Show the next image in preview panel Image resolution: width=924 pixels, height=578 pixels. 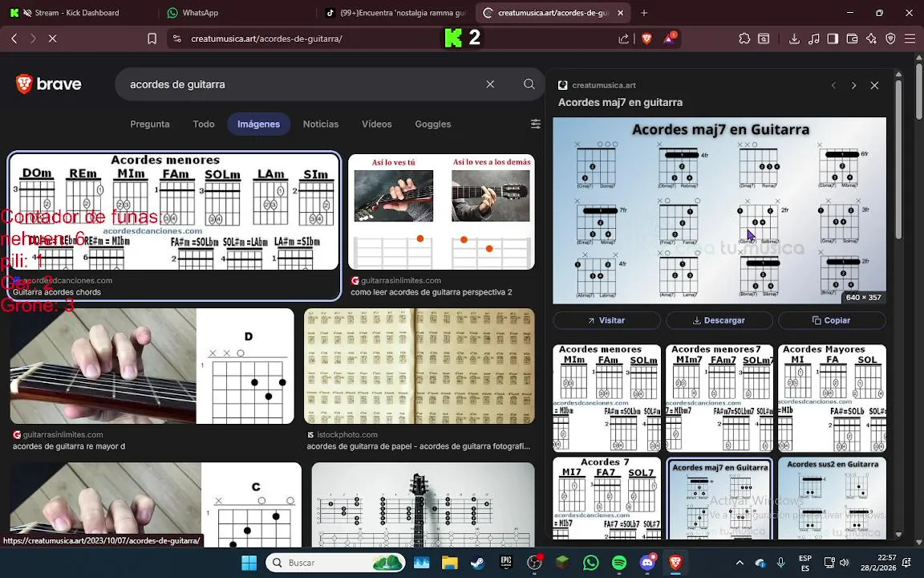click(853, 86)
